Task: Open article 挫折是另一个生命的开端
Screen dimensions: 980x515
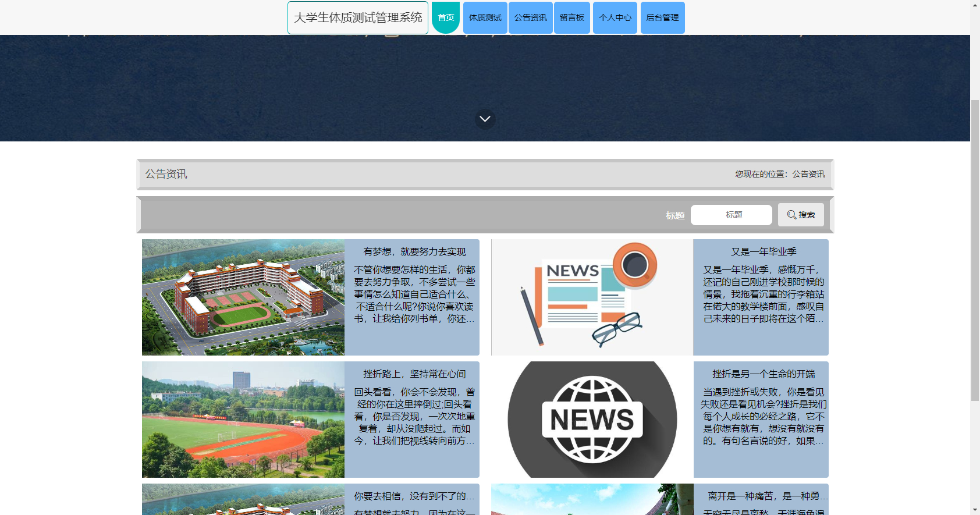Action: [x=764, y=374]
